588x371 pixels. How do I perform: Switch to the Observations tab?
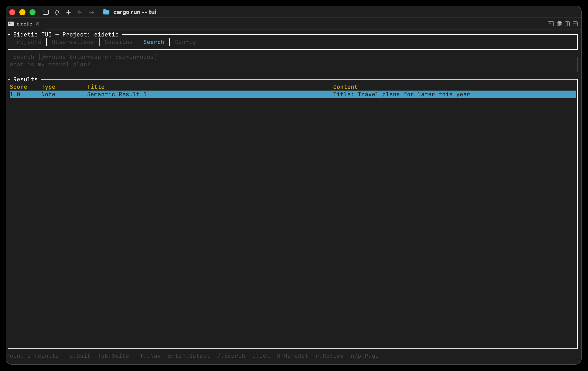pyautogui.click(x=73, y=42)
